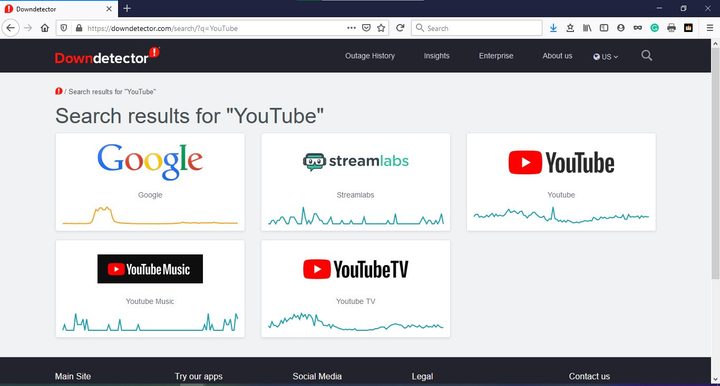Click the Try our apps footer heading
Screen dimensions: 720x386
click(x=198, y=376)
